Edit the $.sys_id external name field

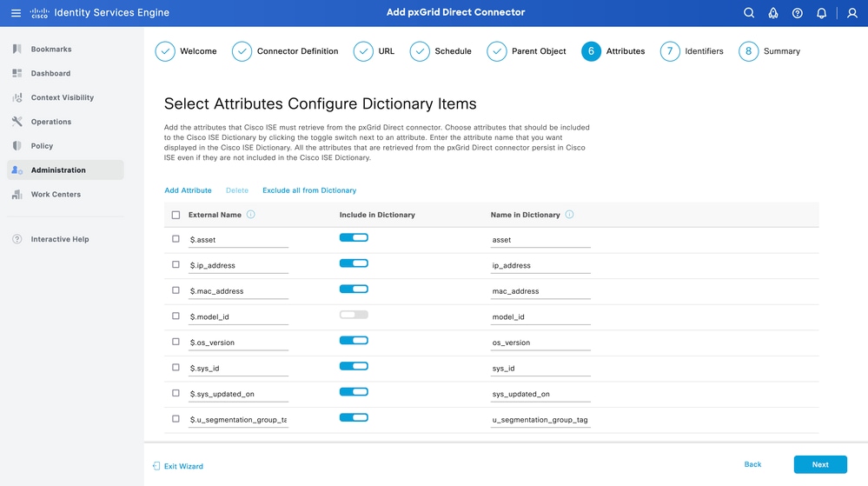click(x=238, y=369)
